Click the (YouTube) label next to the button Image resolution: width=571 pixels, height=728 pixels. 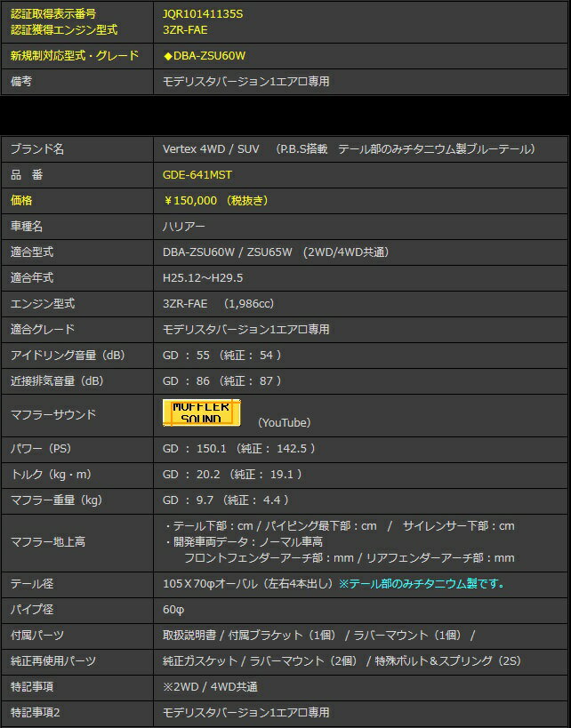click(x=284, y=422)
